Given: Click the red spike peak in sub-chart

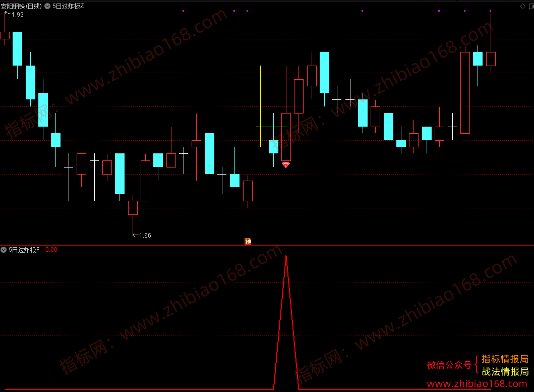Looking at the screenshot, I should coord(286,256).
